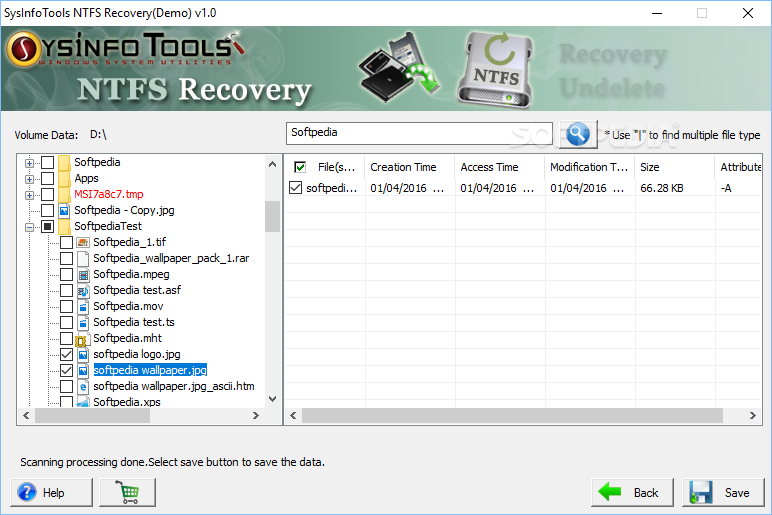Check the Softpedia test.ts checkbox

click(x=66, y=322)
